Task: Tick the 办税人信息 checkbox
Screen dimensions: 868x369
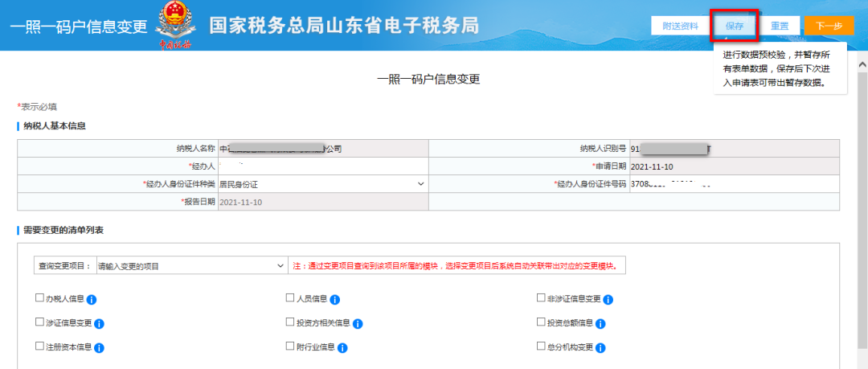Action: [39, 298]
